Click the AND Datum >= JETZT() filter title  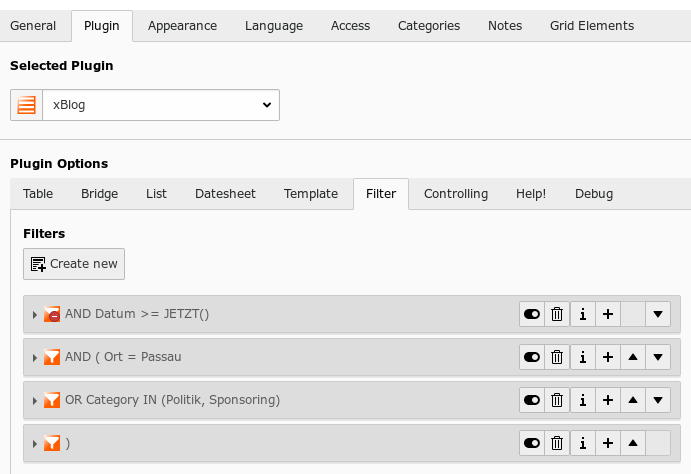137,314
